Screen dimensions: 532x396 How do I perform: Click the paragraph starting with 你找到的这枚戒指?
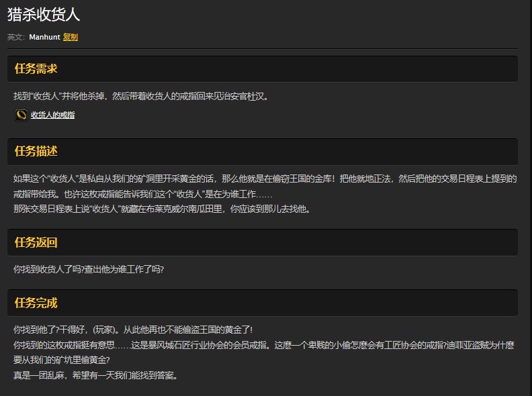[x=263, y=345]
